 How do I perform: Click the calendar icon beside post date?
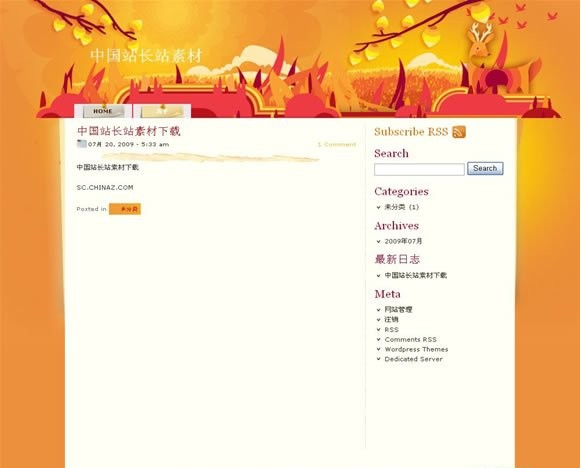82,144
